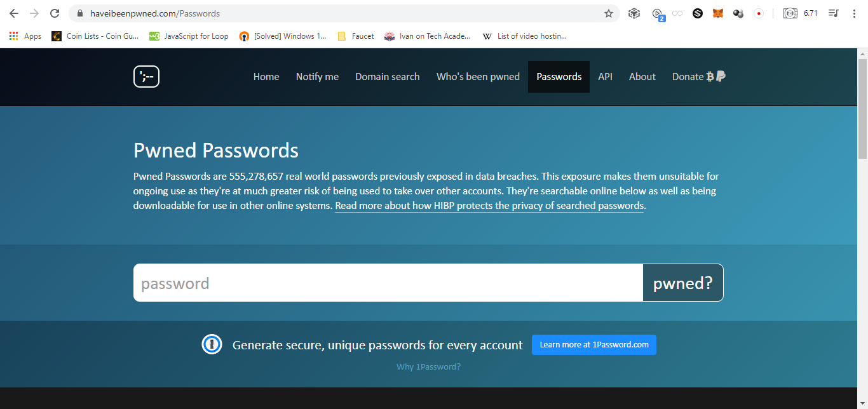
Task: Follow the HIBP privacy protection link
Action: coord(490,206)
